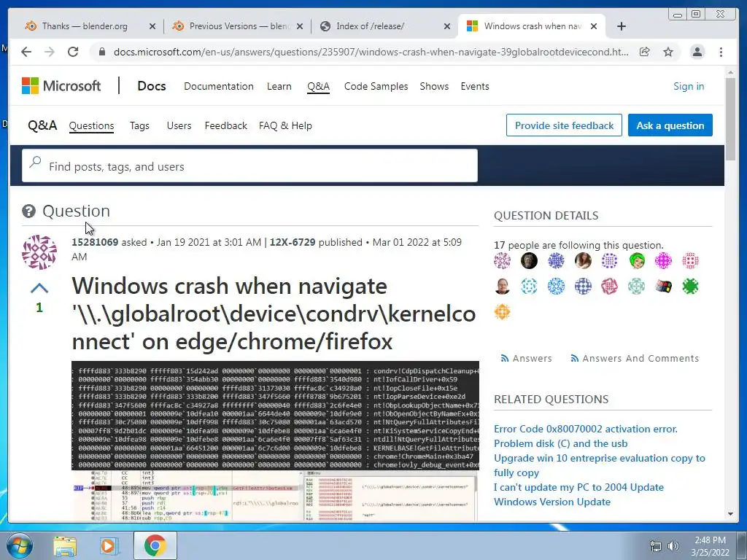Viewport: 747px width, 560px height.
Task: Open the Questions sub-navigation link
Action: coord(91,125)
